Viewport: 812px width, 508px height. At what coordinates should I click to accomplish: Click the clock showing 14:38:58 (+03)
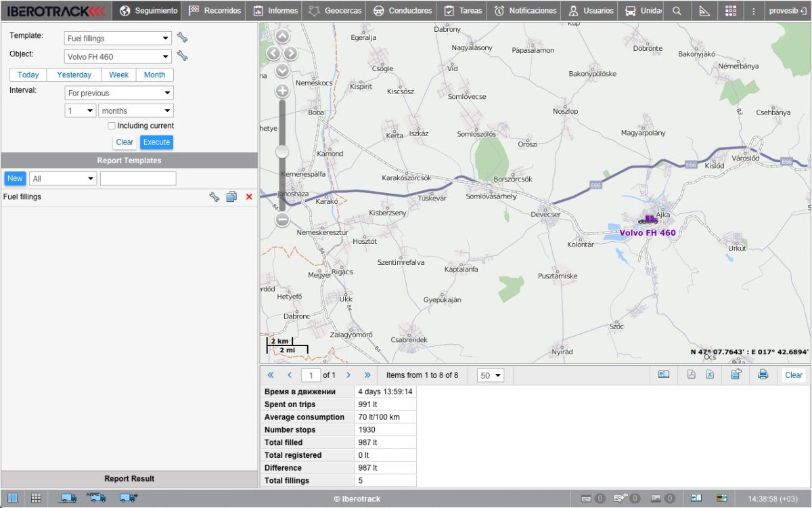coord(773,499)
